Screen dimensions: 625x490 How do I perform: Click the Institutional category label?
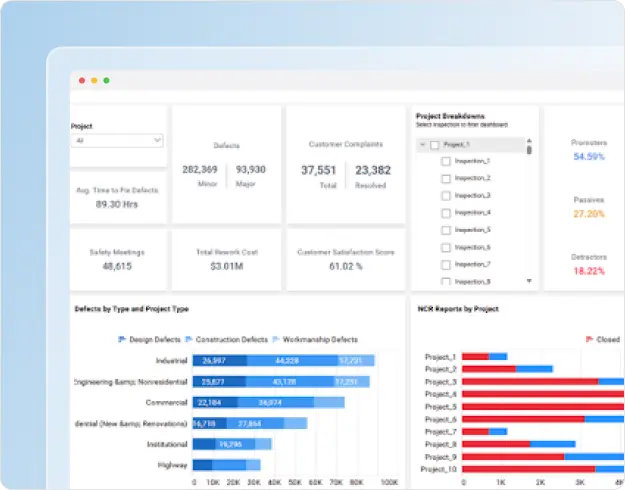pyautogui.click(x=167, y=444)
